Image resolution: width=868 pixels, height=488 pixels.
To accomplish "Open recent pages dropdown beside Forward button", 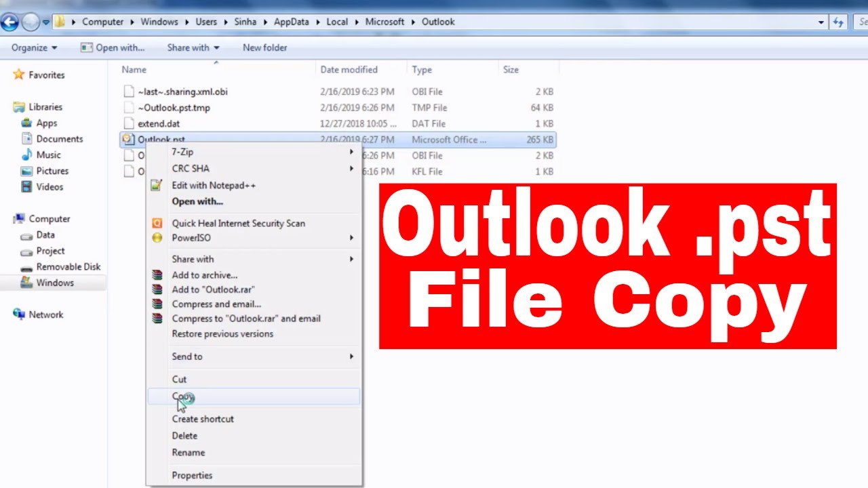I will (x=46, y=22).
